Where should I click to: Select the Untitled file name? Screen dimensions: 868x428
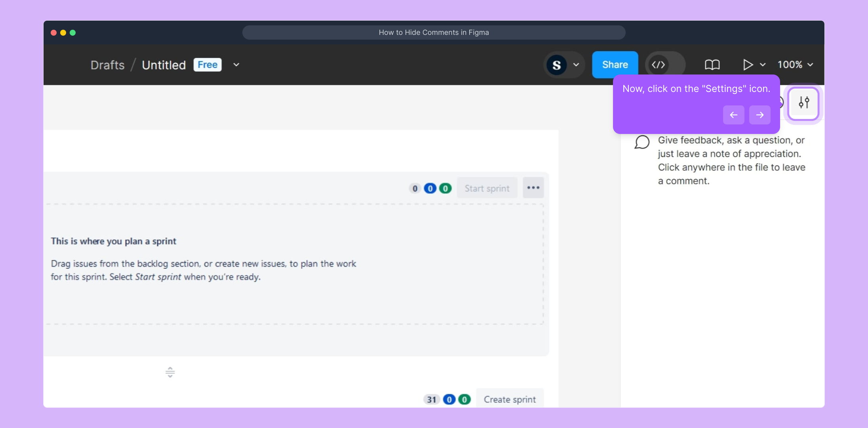(x=164, y=65)
